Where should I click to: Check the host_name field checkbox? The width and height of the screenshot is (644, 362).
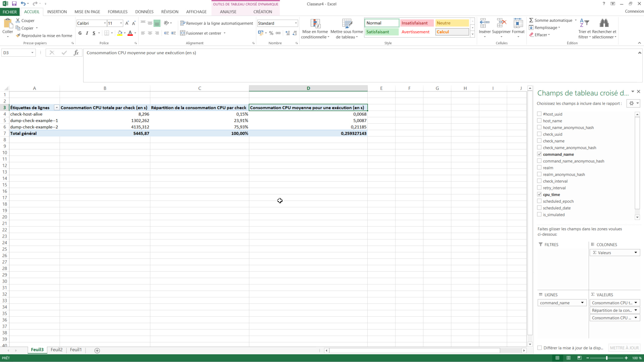539,121
